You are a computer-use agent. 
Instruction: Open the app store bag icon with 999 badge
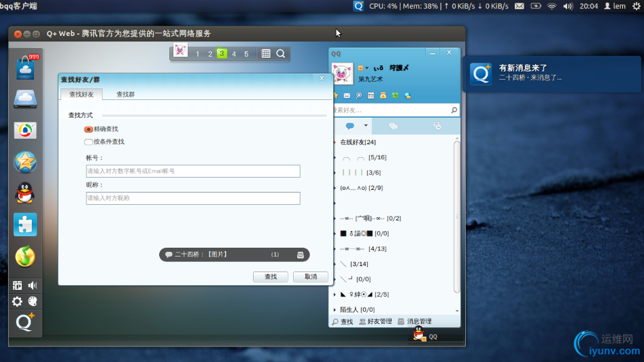coord(25,68)
